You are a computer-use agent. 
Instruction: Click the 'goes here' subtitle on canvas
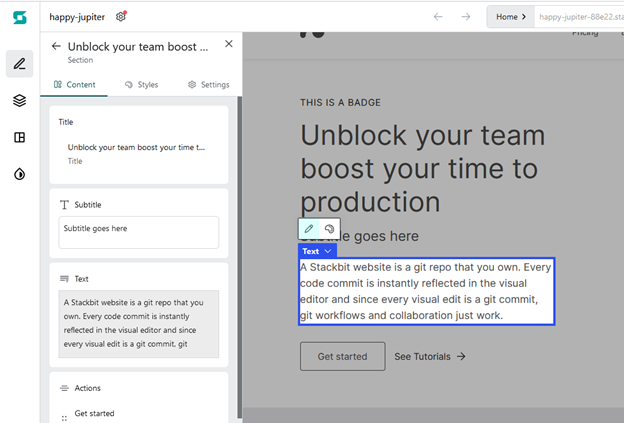click(x=386, y=236)
